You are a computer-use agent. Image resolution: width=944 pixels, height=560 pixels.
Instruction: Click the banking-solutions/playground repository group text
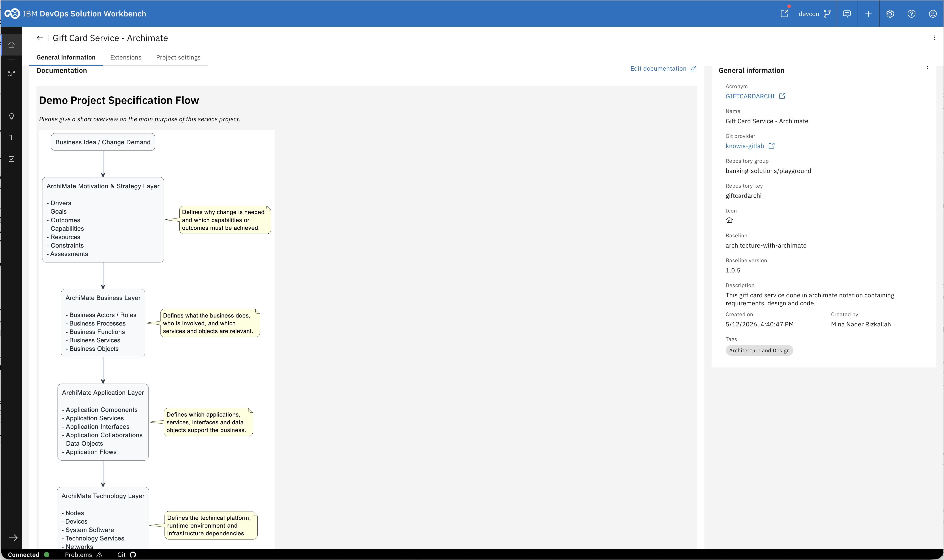click(x=768, y=171)
